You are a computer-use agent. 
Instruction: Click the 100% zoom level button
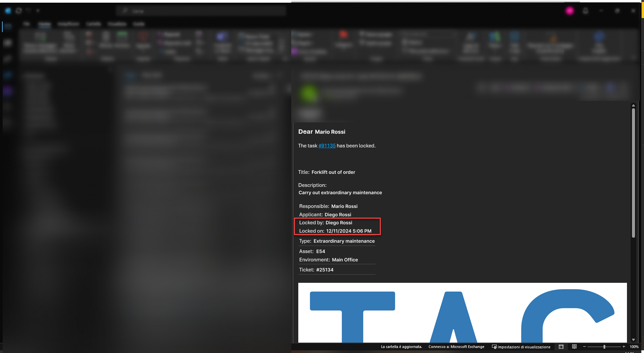(x=634, y=347)
